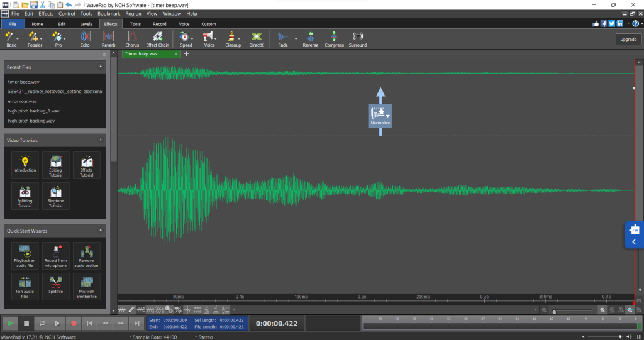Screen dimensions: 644x340
Task: Go to start of file
Action: click(x=89, y=323)
